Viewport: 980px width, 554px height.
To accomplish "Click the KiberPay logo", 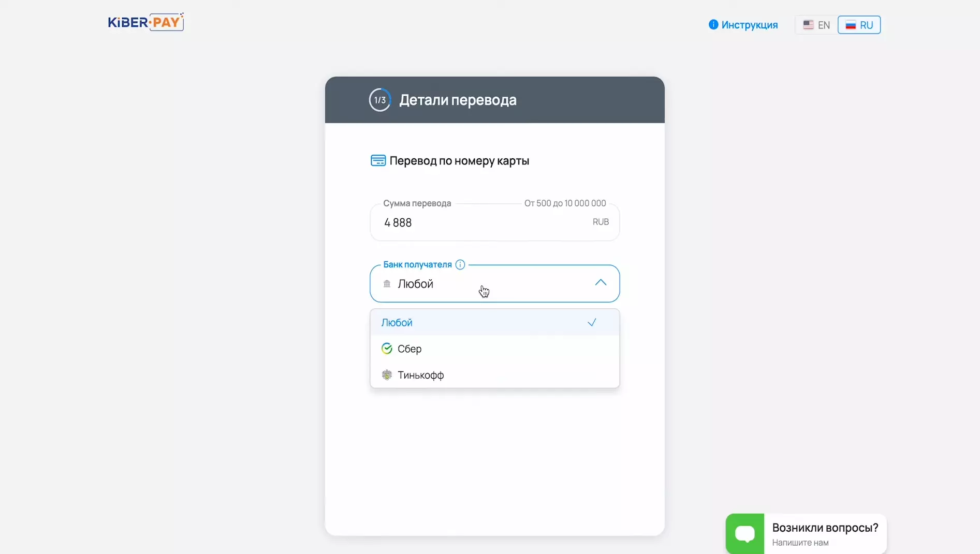I will (146, 22).
